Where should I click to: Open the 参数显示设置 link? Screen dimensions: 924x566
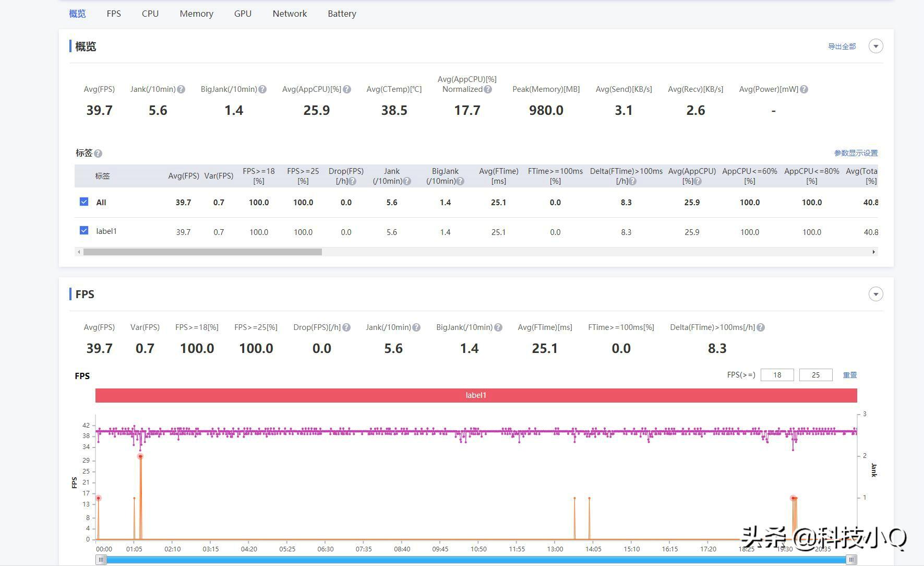[856, 153]
